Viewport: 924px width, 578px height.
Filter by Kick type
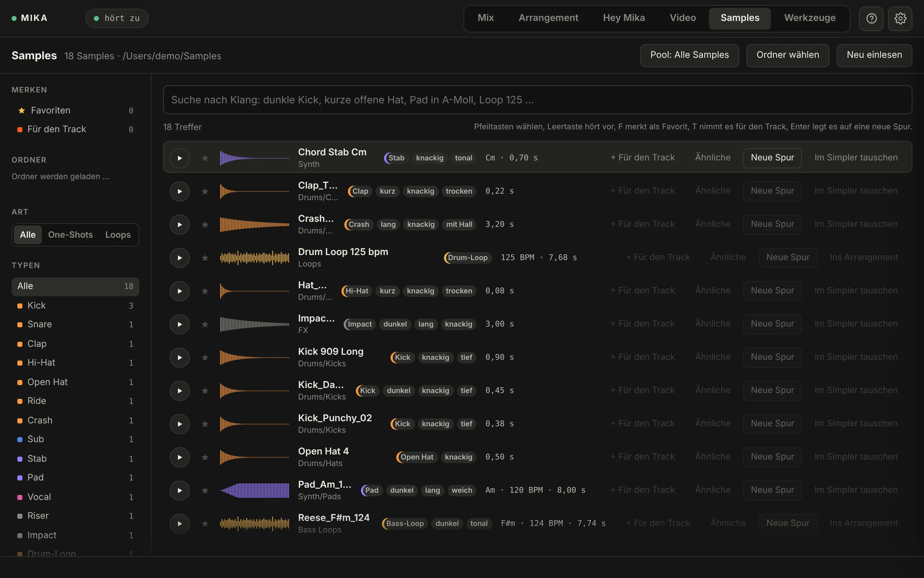click(x=75, y=306)
